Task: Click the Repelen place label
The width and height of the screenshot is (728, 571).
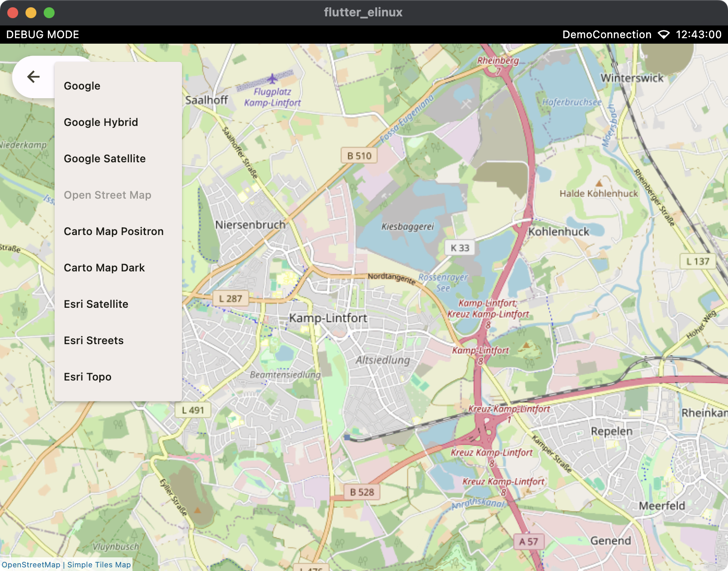Action: click(x=612, y=431)
